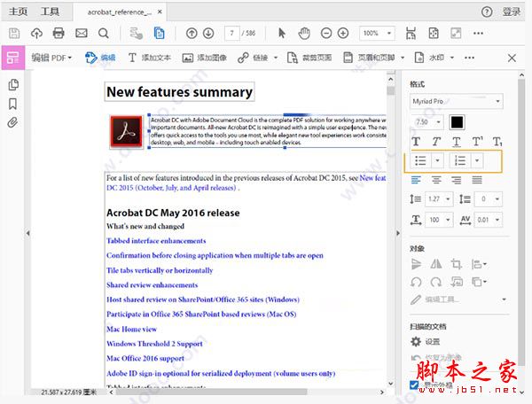Go to next page arrow
The image size is (532, 404).
pyautogui.click(x=208, y=33)
